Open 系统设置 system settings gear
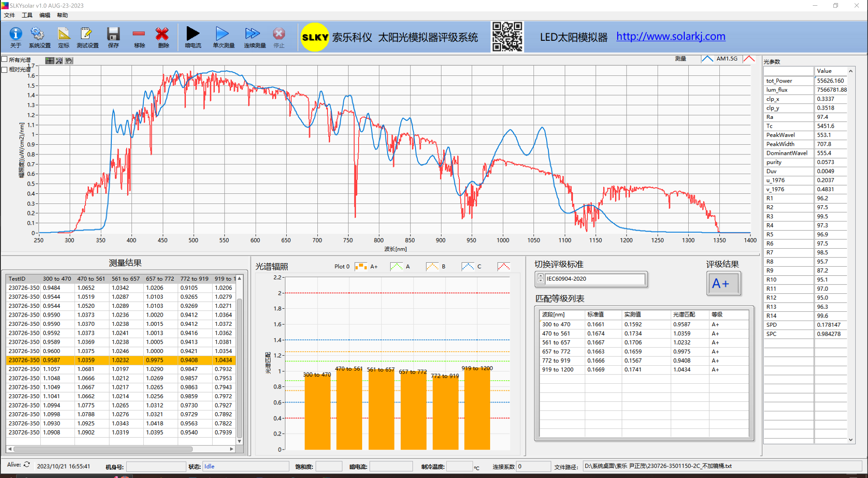 (38, 34)
